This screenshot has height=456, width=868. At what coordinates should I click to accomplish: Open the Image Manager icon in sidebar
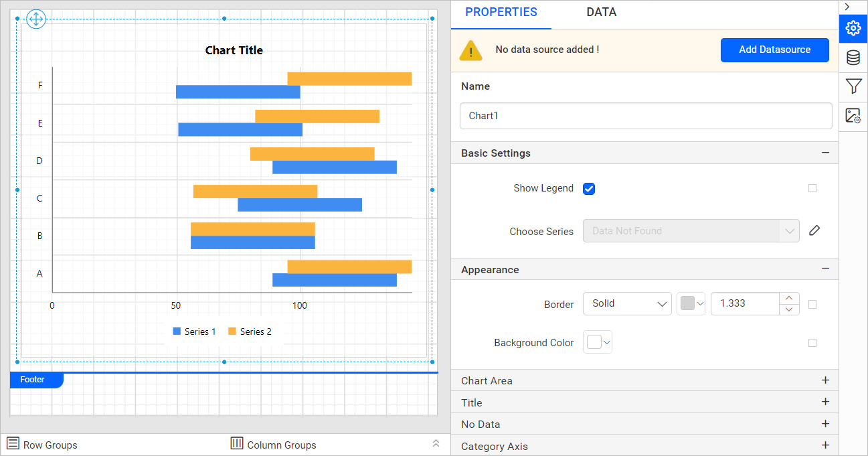853,116
